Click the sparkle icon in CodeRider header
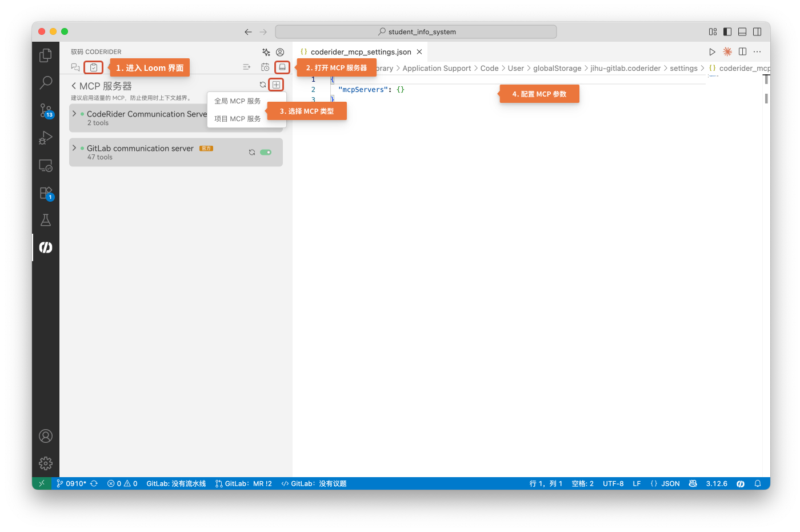This screenshot has width=800, height=532. (266, 52)
